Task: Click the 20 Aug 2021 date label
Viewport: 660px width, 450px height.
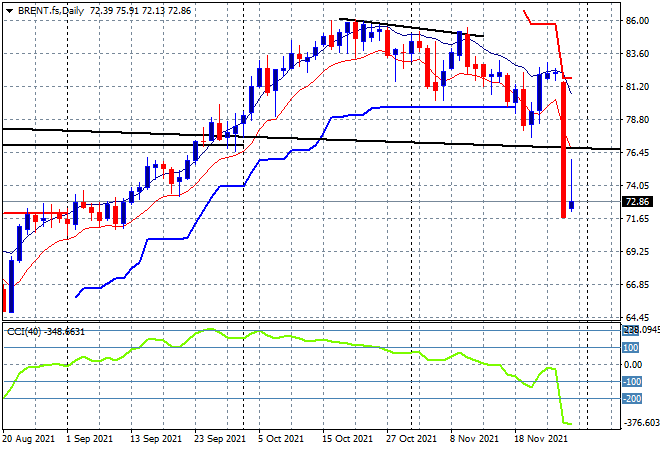Action: click(x=29, y=439)
